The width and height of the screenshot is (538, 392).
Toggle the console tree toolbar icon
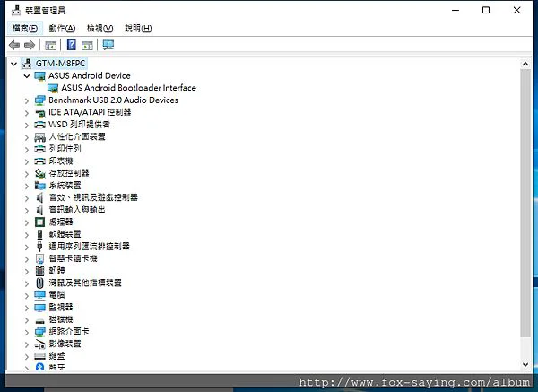point(50,46)
